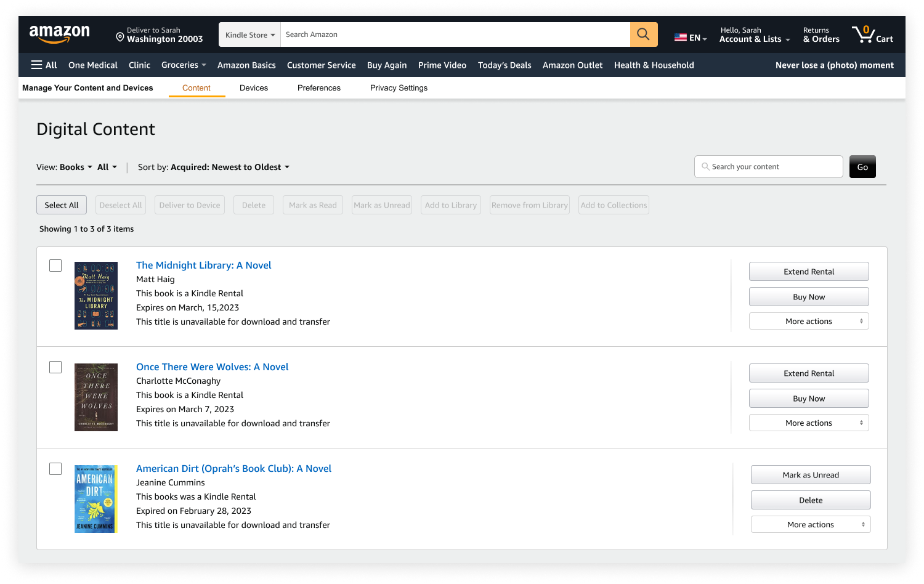Viewport: 924px width, 584px height.
Task: Click the Select All button
Action: pyautogui.click(x=62, y=205)
